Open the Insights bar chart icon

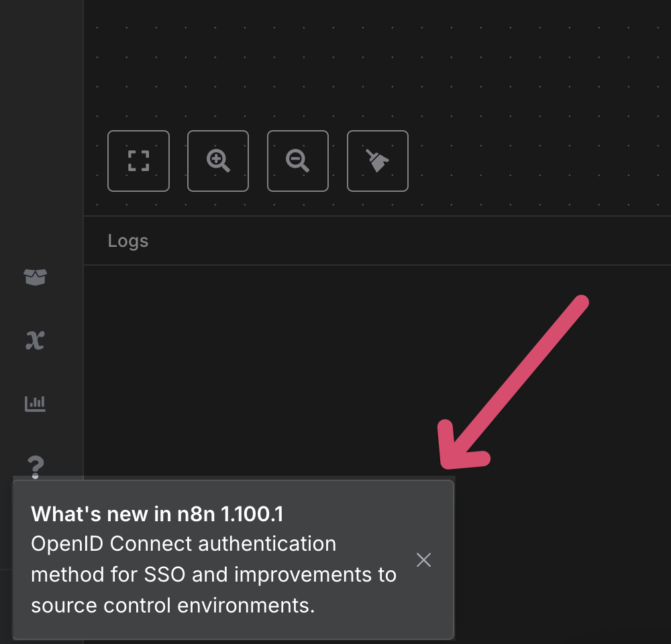coord(34,402)
